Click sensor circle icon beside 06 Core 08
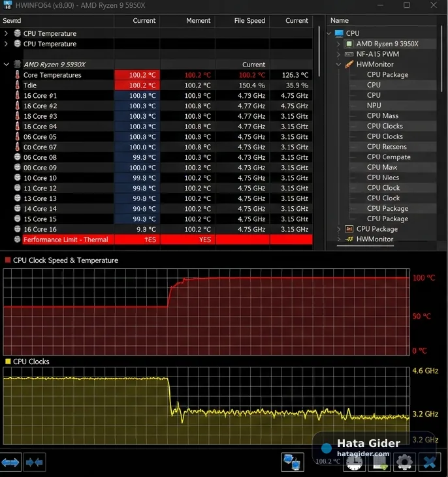This screenshot has width=448, height=477. (18, 157)
